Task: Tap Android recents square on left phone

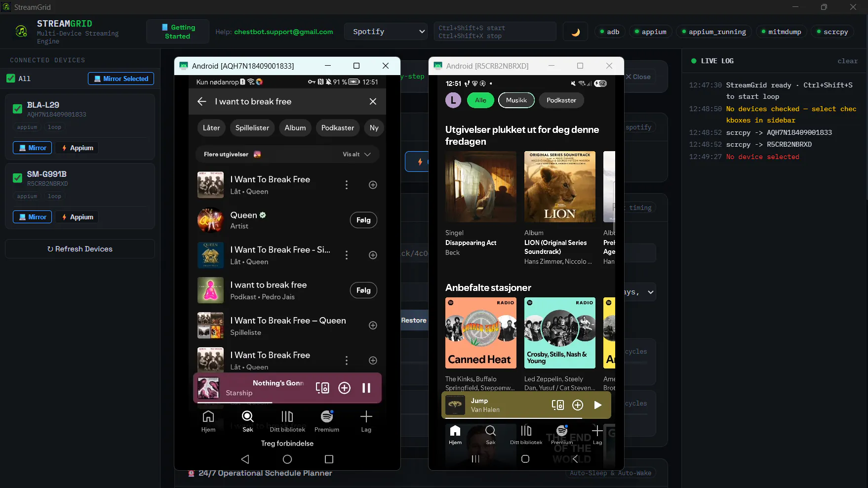Action: pos(329,459)
